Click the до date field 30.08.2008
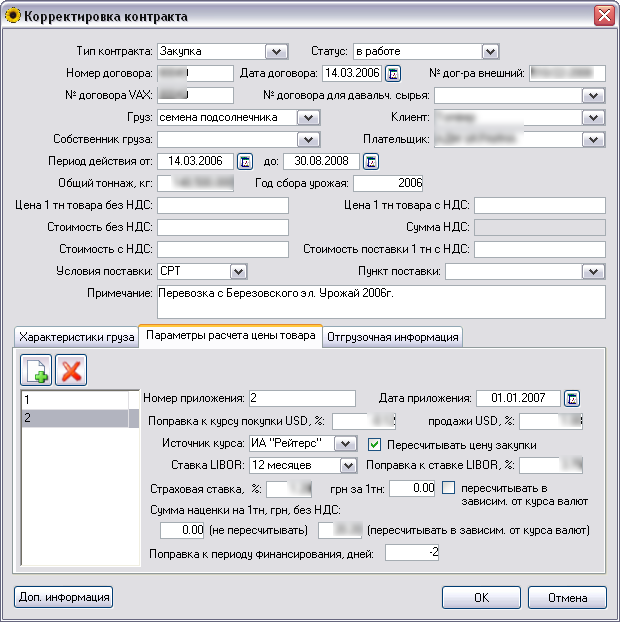 click(x=321, y=161)
